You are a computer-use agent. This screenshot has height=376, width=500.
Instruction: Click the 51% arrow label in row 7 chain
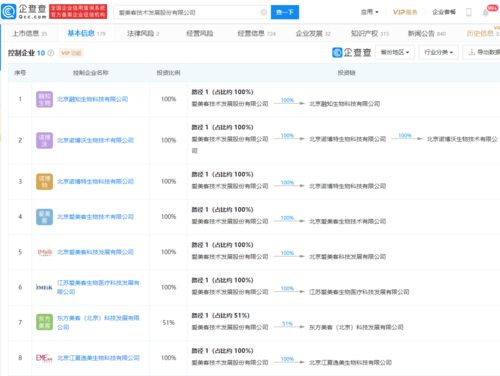(287, 324)
